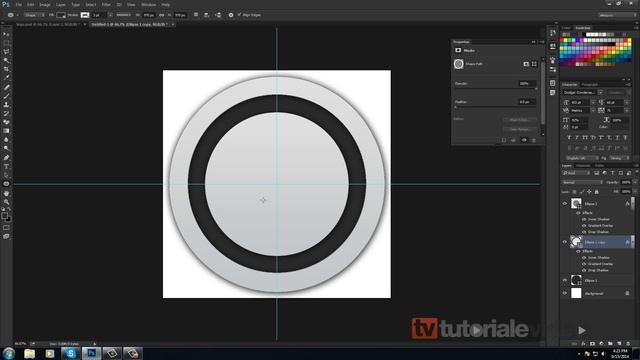The width and height of the screenshot is (640, 360).
Task: Click the fill color swatch in options bar
Action: [x=61, y=15]
